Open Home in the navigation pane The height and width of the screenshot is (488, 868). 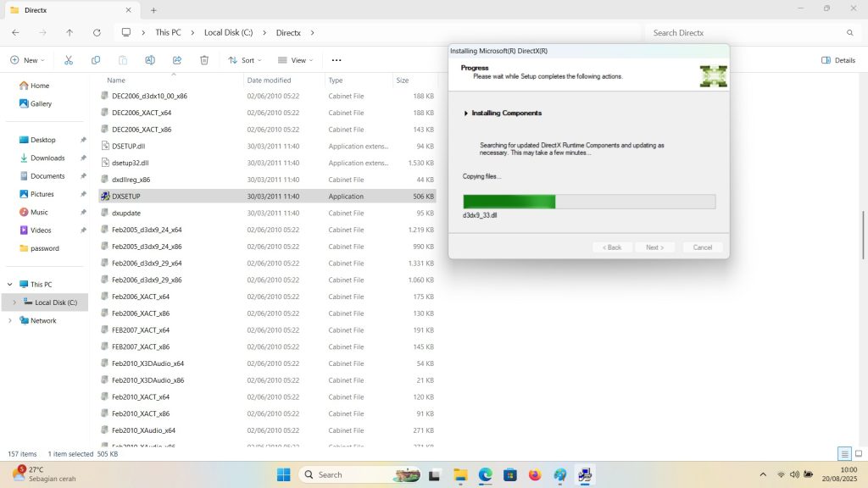click(34, 86)
